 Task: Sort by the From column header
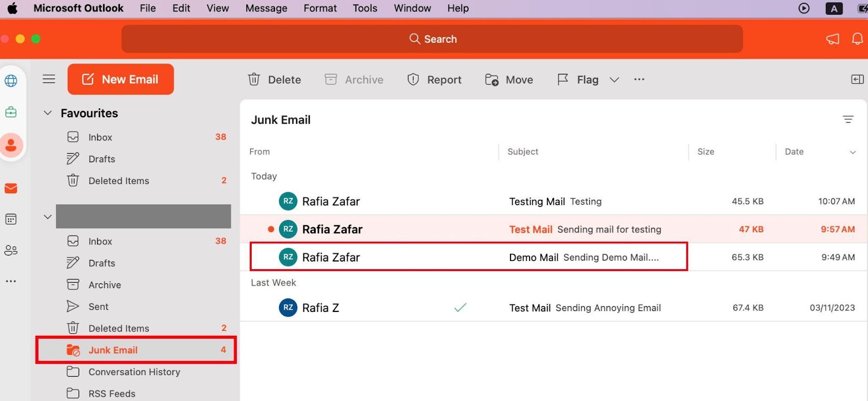(x=259, y=152)
